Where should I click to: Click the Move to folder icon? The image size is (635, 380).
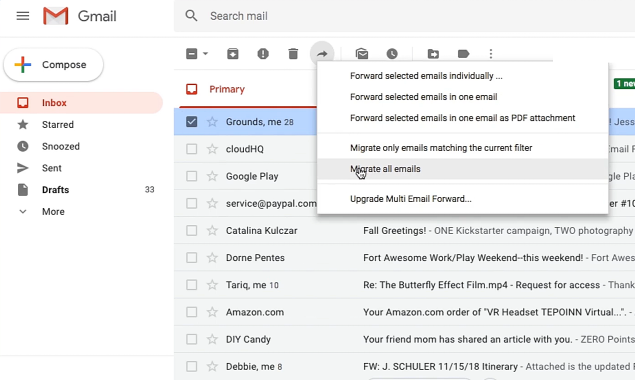coord(433,53)
